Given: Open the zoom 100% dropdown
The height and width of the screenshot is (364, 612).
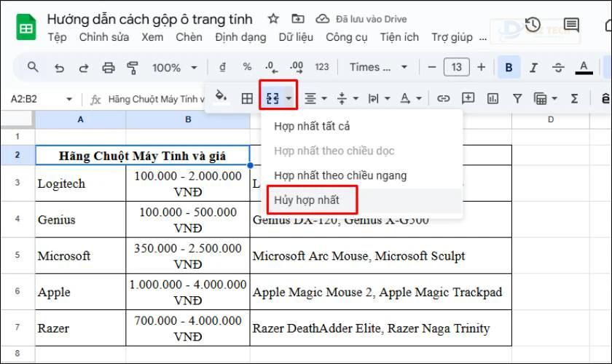Looking at the screenshot, I should point(174,68).
